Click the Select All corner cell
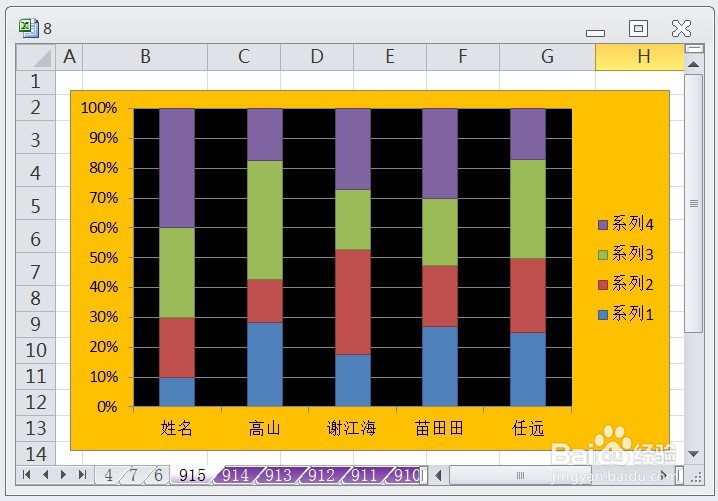The image size is (718, 501). tap(36, 57)
